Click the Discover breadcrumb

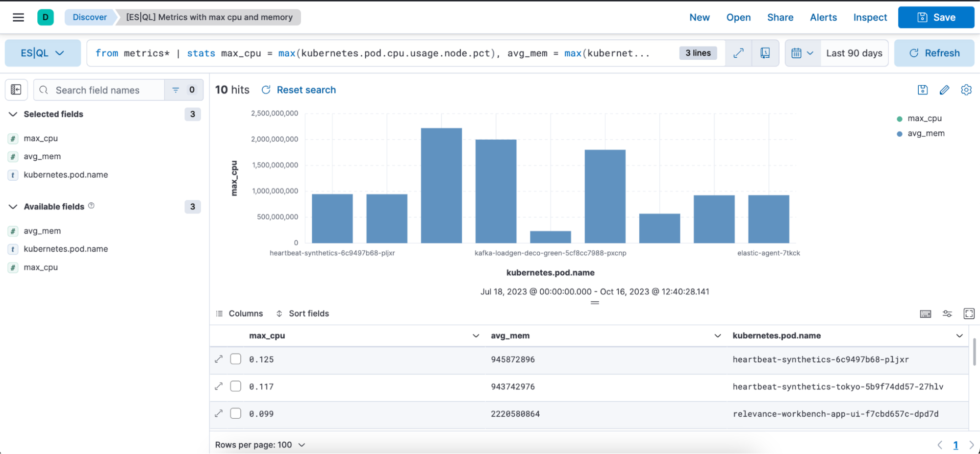point(89,17)
